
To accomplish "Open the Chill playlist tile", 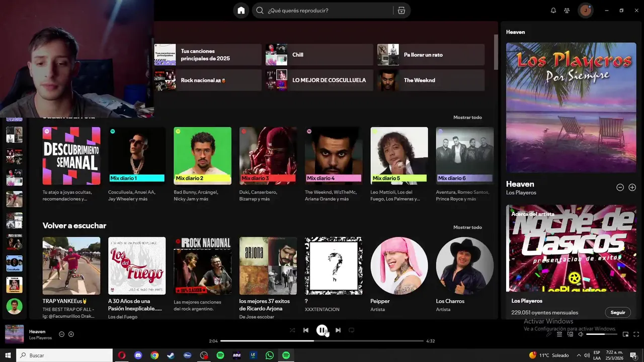I will [319, 55].
